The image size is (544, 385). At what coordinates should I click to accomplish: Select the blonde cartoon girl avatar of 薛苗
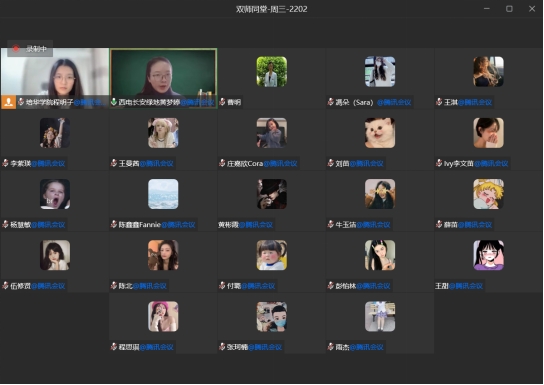pos(488,194)
